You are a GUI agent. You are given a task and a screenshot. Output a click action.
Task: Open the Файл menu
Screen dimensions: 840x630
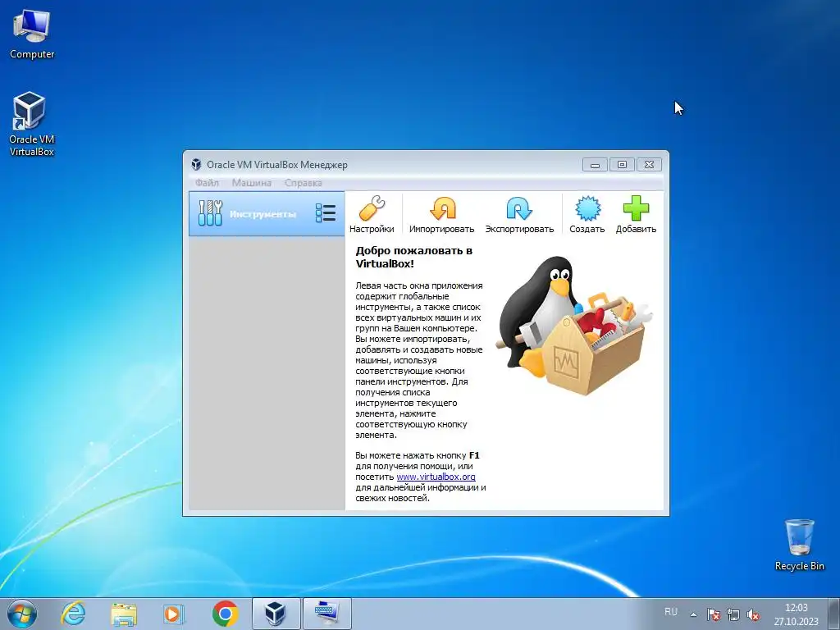[x=207, y=183]
